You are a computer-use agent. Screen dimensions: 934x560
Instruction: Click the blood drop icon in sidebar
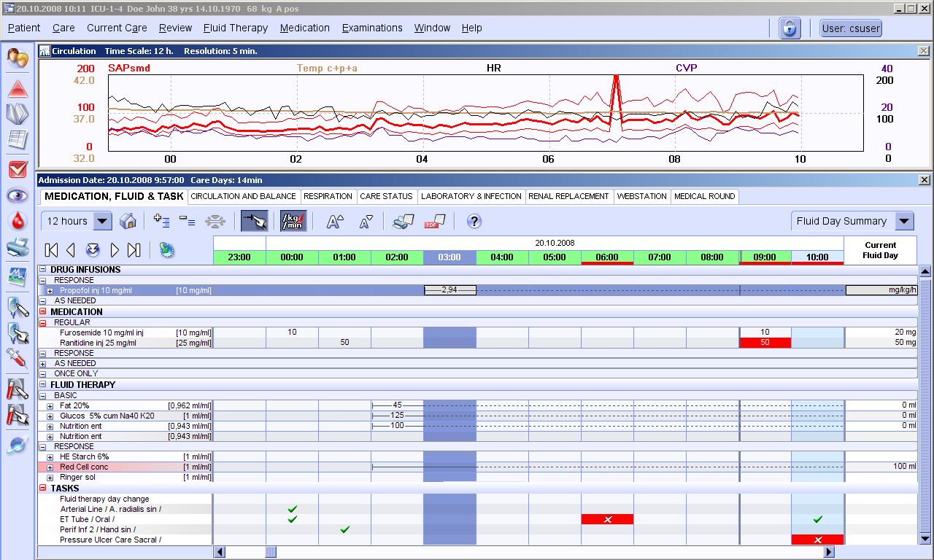[18, 220]
